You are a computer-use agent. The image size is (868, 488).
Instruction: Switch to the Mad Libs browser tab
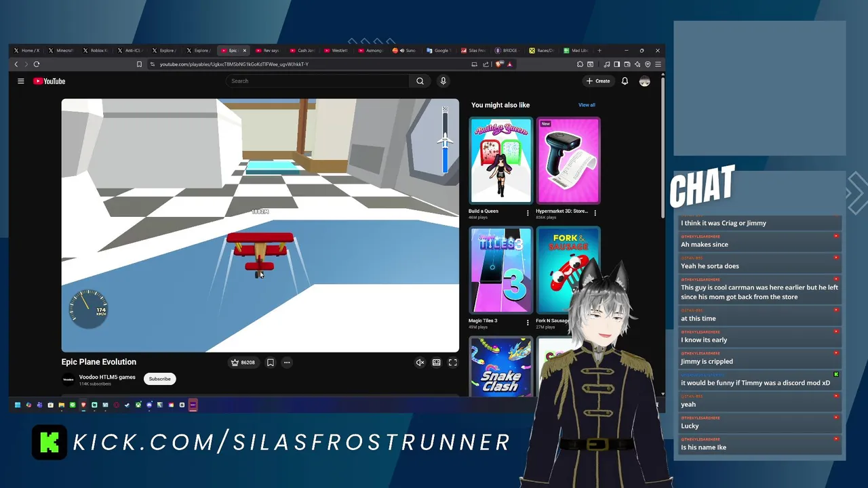coord(577,50)
